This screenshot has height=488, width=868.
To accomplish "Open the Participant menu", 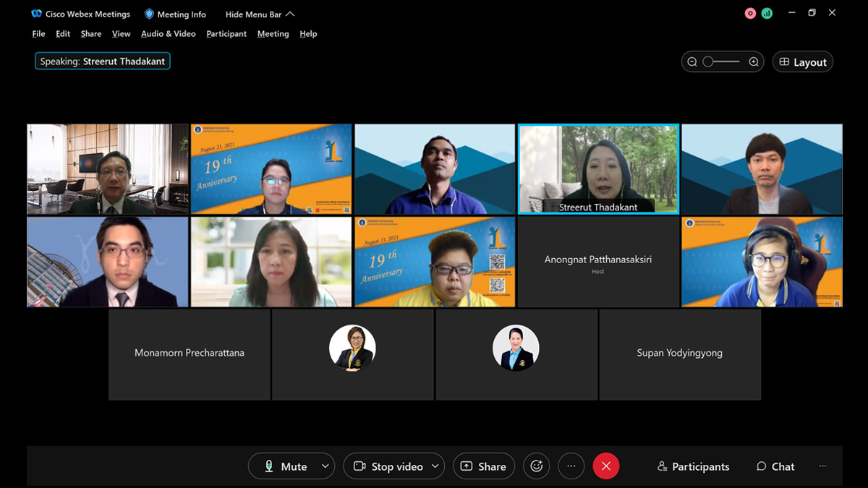I will pyautogui.click(x=226, y=34).
